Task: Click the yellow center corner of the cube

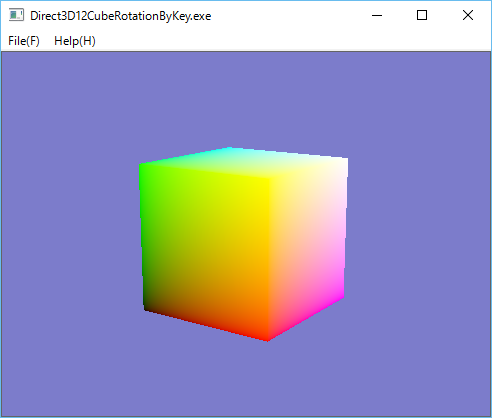Action: 268,181
